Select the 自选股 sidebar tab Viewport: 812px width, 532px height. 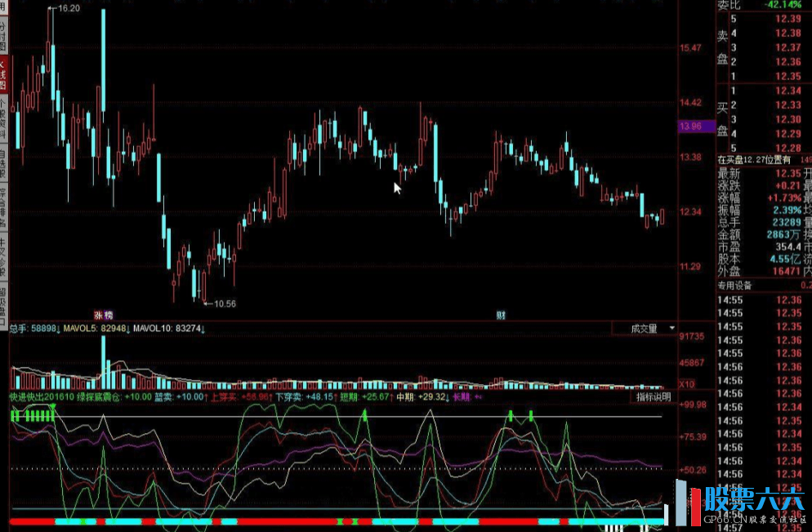tap(2, 163)
